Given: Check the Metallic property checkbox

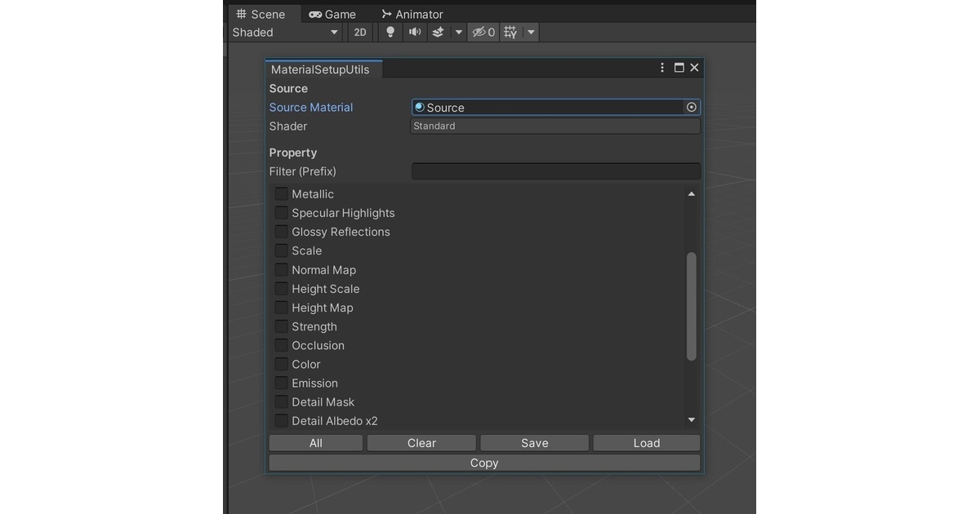Looking at the screenshot, I should pos(282,194).
